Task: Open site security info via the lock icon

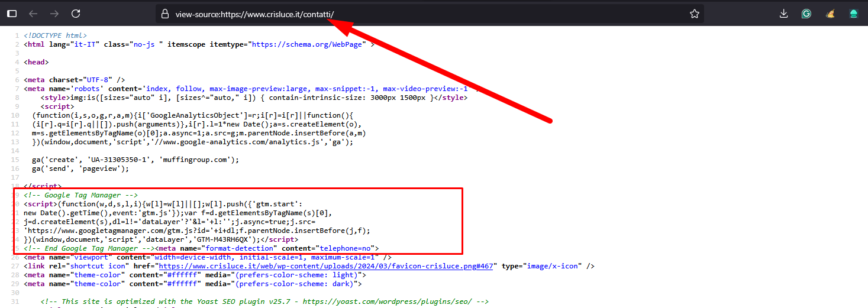Action: pyautogui.click(x=165, y=14)
